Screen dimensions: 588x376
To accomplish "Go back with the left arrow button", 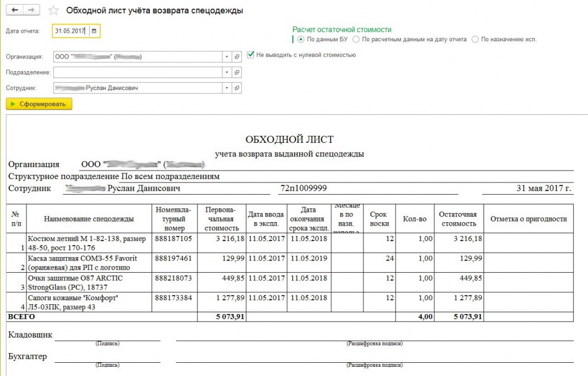I will click(x=14, y=10).
